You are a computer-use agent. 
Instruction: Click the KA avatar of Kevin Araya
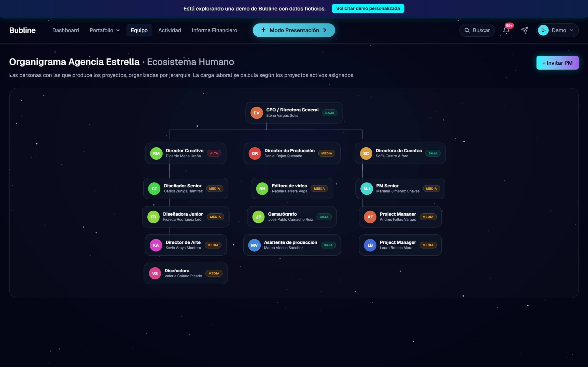point(156,245)
